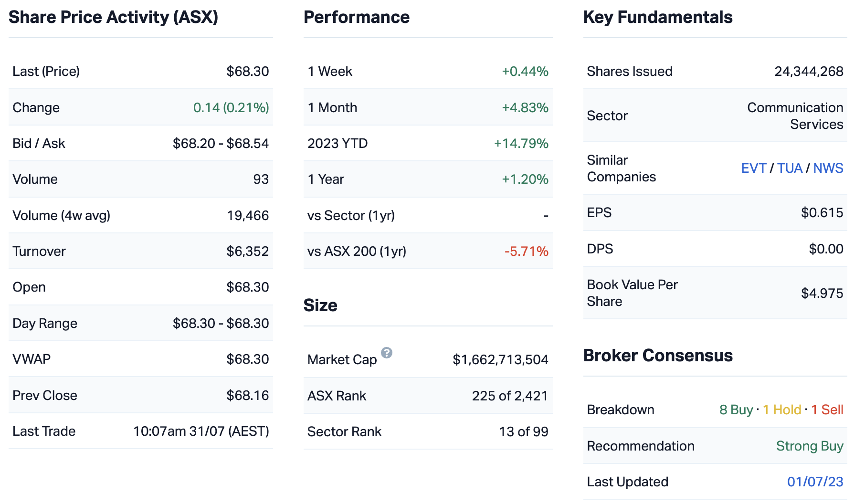
Task: Click the 8 Buy breakdown count
Action: point(736,409)
